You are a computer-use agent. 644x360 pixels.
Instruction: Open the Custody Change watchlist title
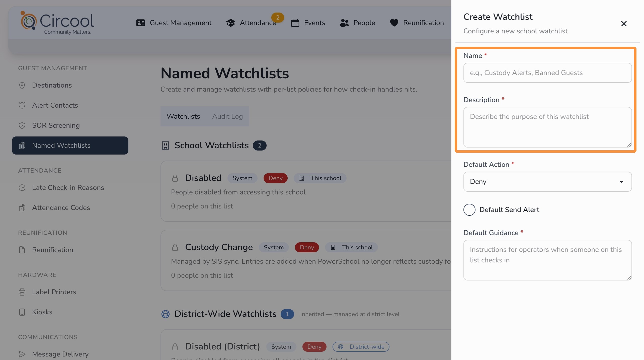[x=219, y=247]
